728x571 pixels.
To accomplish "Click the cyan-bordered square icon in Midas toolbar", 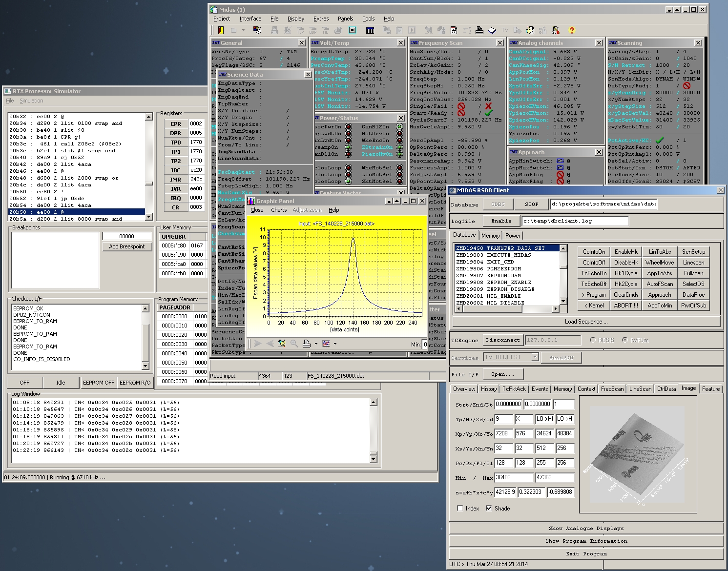I will [x=352, y=30].
